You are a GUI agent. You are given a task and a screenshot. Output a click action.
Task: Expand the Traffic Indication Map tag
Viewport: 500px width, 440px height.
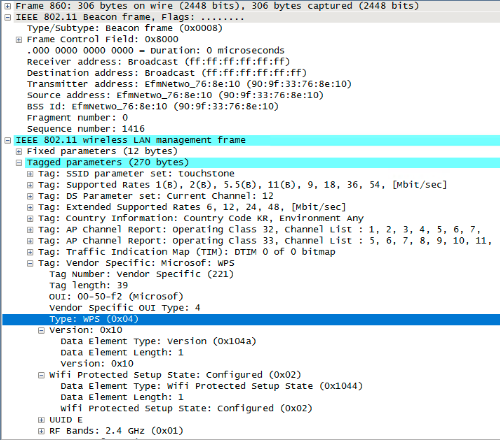coord(30,252)
